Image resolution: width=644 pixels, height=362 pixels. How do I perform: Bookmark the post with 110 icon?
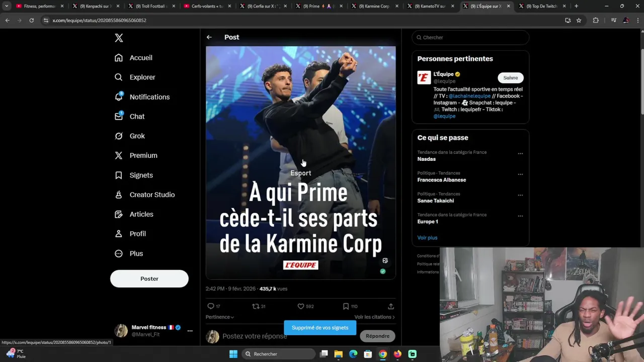(346, 306)
